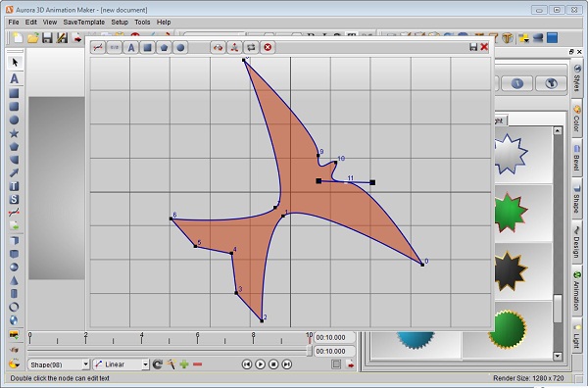The height and width of the screenshot is (388, 588).
Task: Select the freehand curve tool in left toolbar
Action: [x=14, y=213]
